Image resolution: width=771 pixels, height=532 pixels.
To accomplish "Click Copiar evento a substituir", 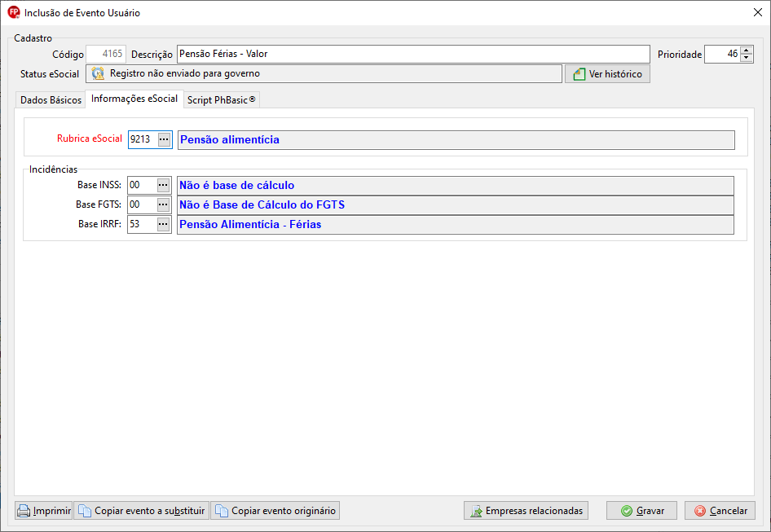I will [x=142, y=511].
